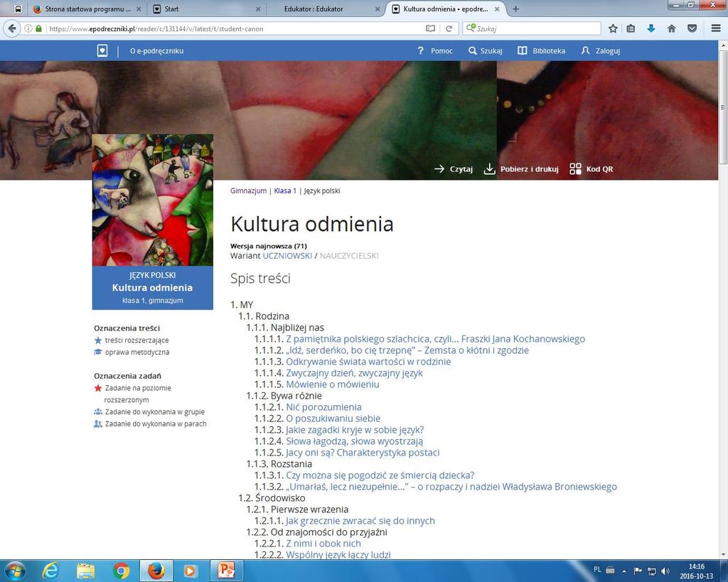728x582 pixels.
Task: Show the Kod QR code
Action: (591, 169)
